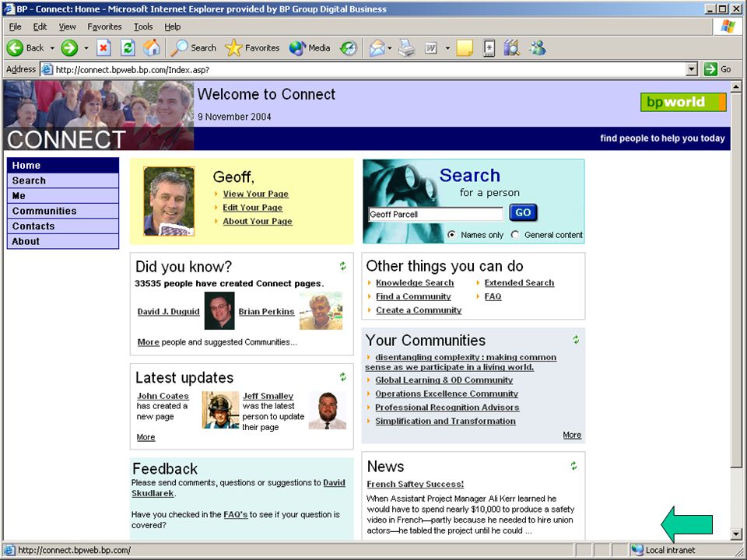
Task: Refresh the Your Communities panel
Action: pyautogui.click(x=576, y=340)
